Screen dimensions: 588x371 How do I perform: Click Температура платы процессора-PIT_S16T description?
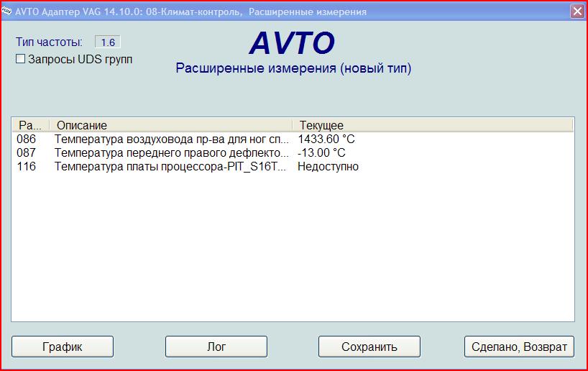click(x=170, y=166)
